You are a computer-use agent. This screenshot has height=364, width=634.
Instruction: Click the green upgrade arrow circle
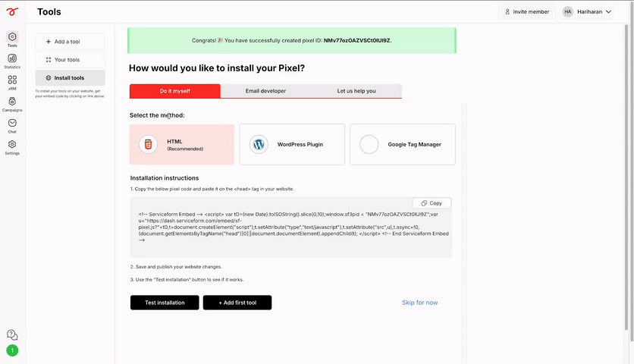(x=12, y=350)
